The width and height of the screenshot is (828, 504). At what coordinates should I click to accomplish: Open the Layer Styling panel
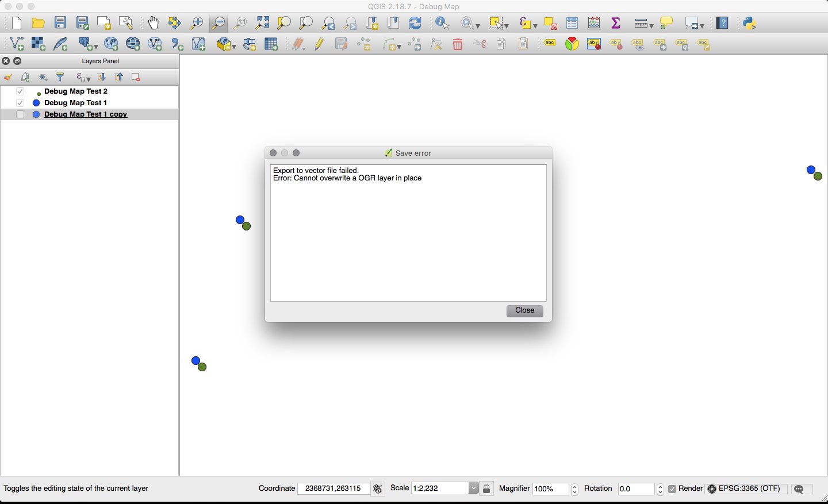coord(8,76)
